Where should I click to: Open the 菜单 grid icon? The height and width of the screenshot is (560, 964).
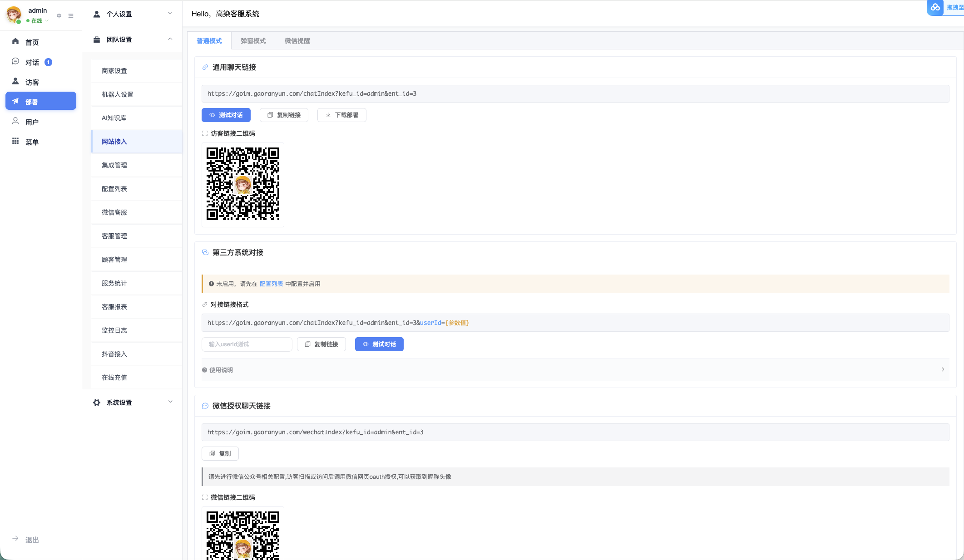click(15, 141)
